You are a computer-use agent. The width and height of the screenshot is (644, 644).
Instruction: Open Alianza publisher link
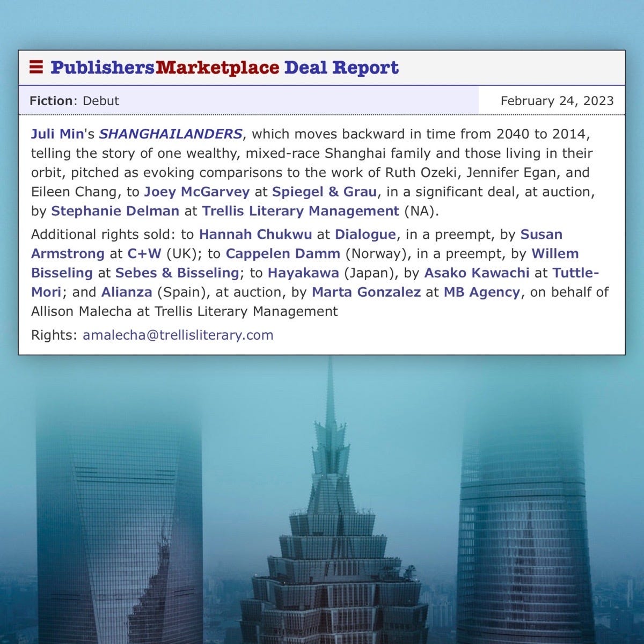pyautogui.click(x=127, y=292)
